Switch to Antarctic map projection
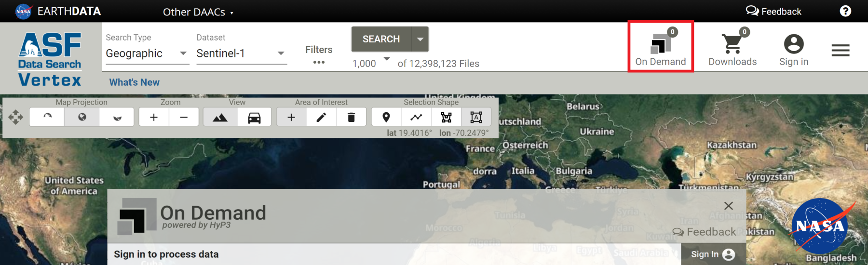This screenshot has height=265, width=868. tap(117, 117)
